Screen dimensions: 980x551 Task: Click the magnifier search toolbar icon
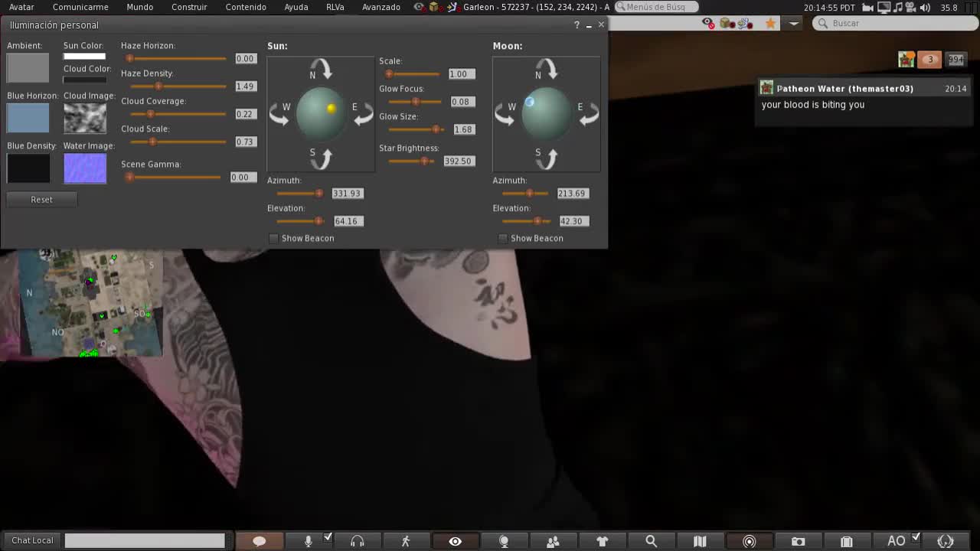point(651,541)
